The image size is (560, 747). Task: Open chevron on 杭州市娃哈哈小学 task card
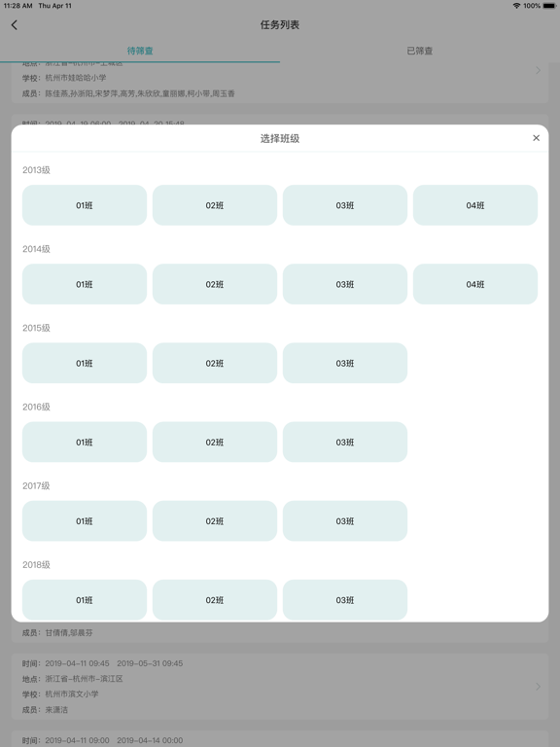click(x=538, y=70)
